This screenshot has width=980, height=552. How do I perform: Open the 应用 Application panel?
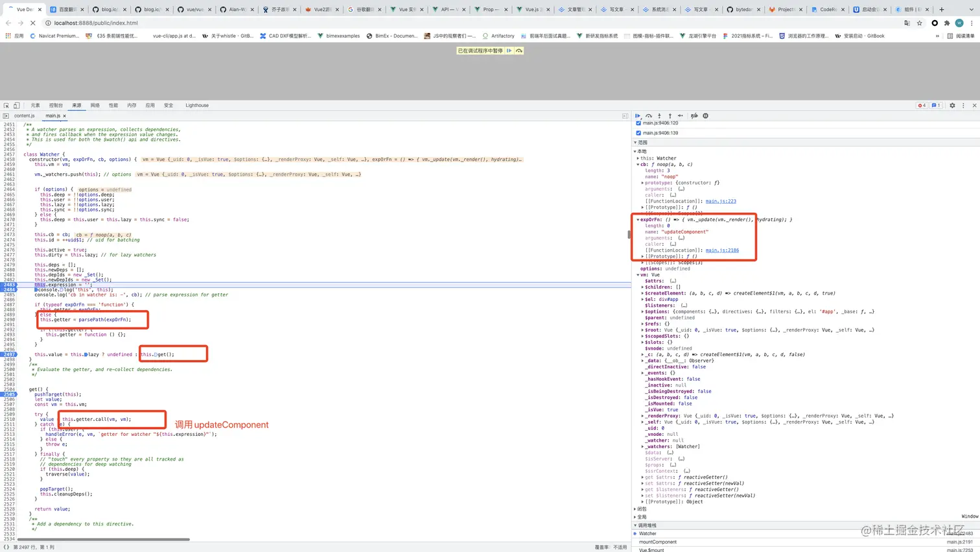coord(150,105)
